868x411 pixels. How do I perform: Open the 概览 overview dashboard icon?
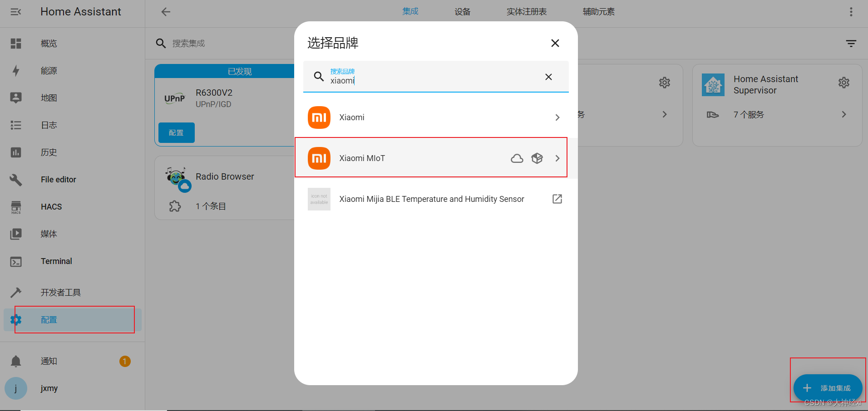(16, 44)
